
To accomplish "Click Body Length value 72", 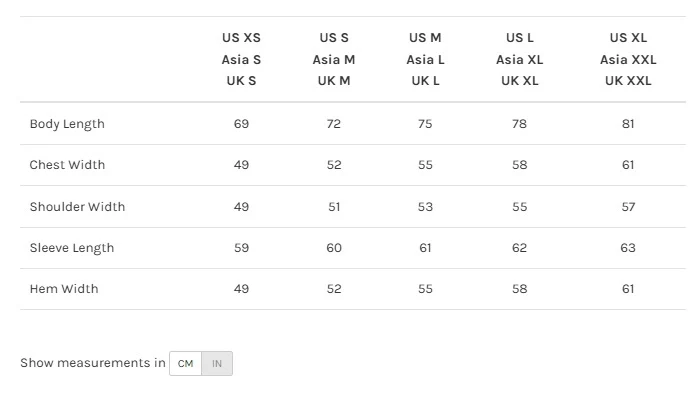I will pyautogui.click(x=334, y=124).
